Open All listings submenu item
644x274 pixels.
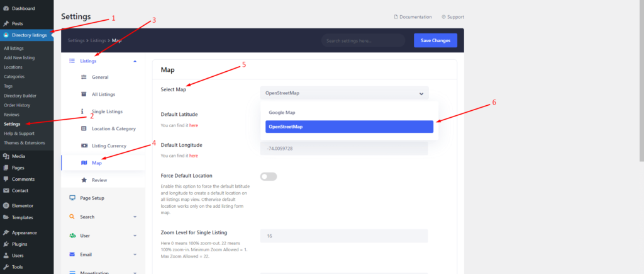coord(14,48)
